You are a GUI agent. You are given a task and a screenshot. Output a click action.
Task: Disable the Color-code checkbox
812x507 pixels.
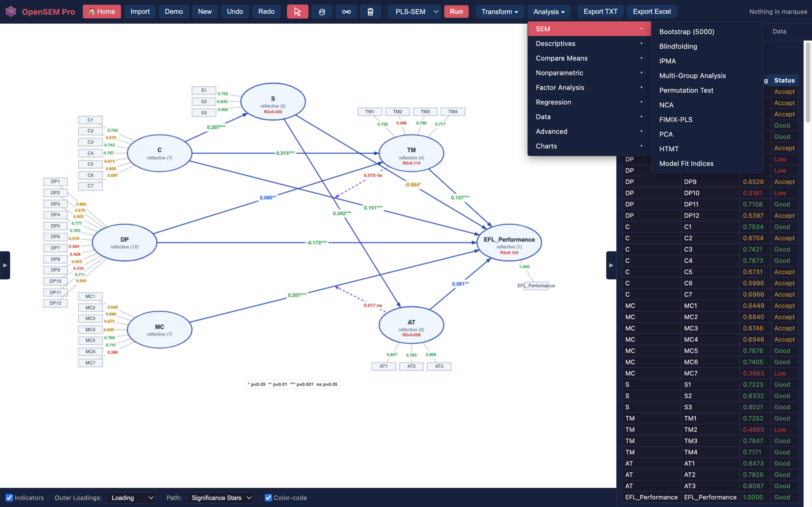pos(268,498)
